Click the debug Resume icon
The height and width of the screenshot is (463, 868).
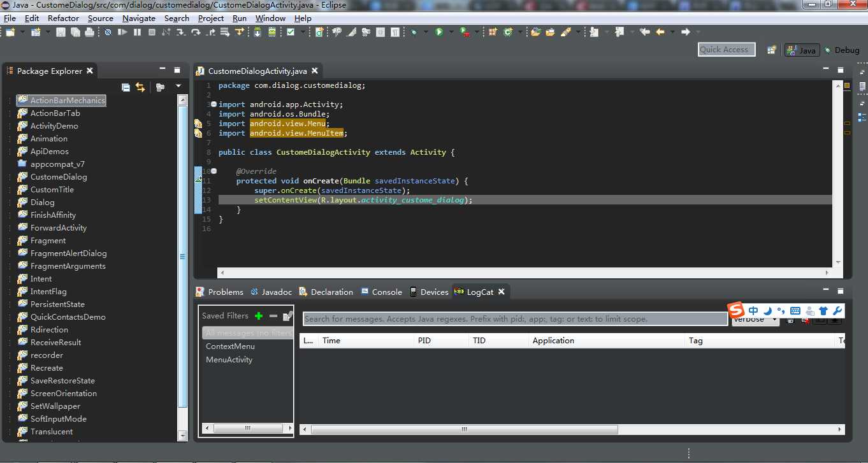(x=122, y=32)
